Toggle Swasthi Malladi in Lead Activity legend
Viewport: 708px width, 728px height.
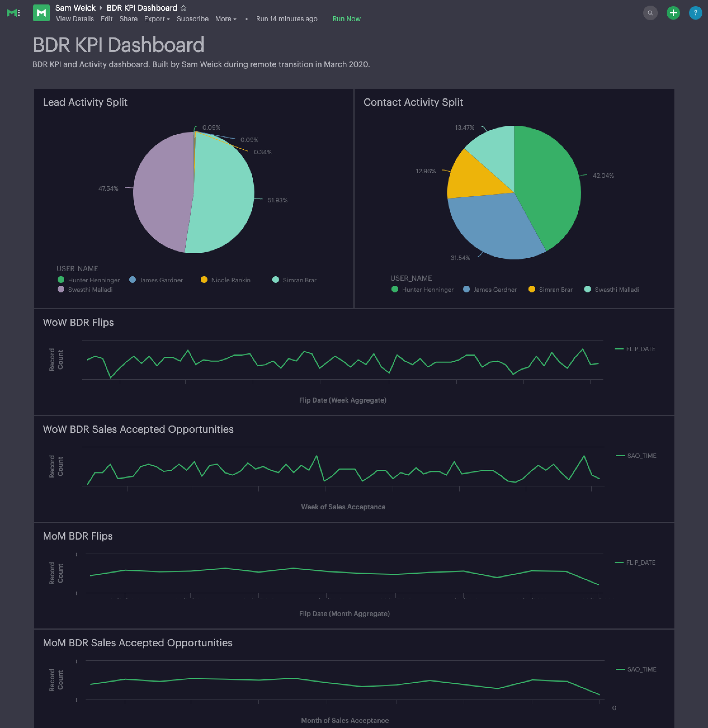(90, 290)
